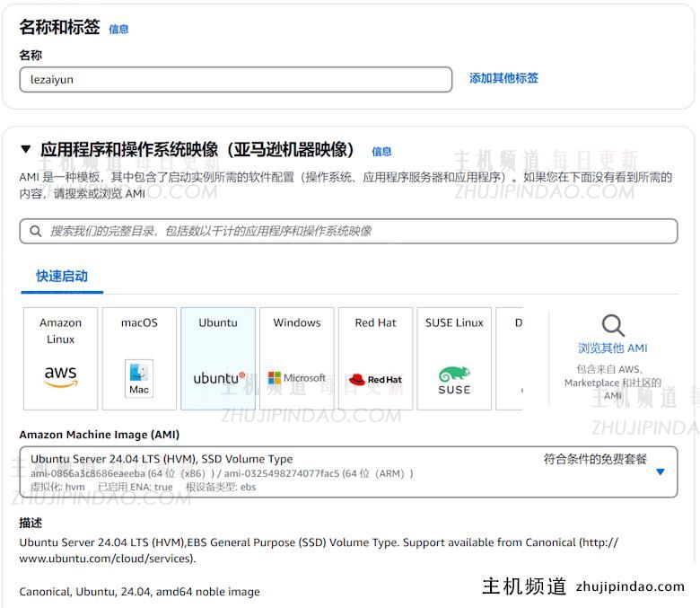The image size is (700, 608).
Task: Select the Windows AMI tile
Action: pyautogui.click(x=297, y=358)
